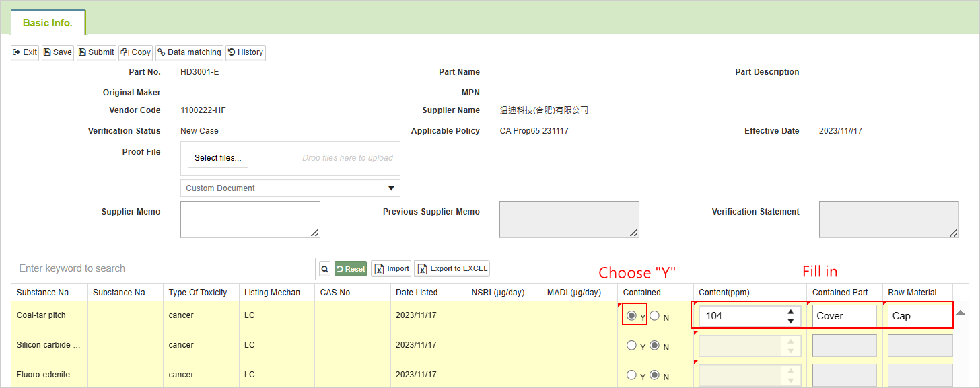
Task: Select Y for Coal-tar pitch
Action: pos(631,315)
